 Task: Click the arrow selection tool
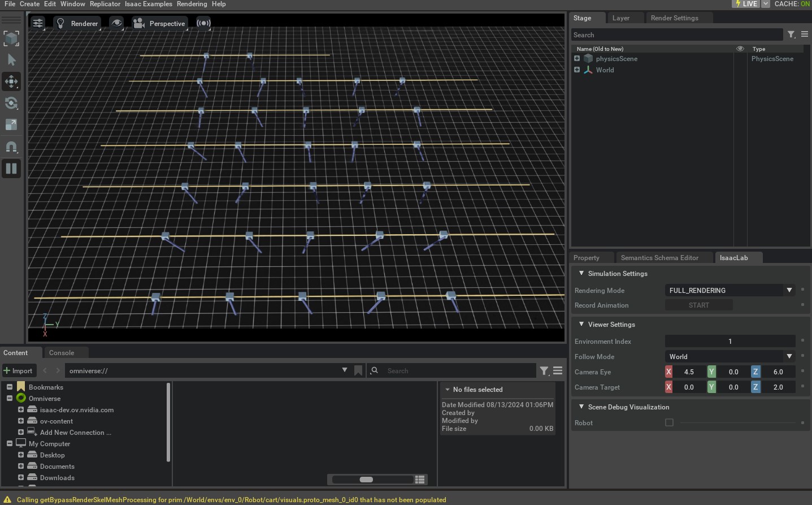point(11,60)
